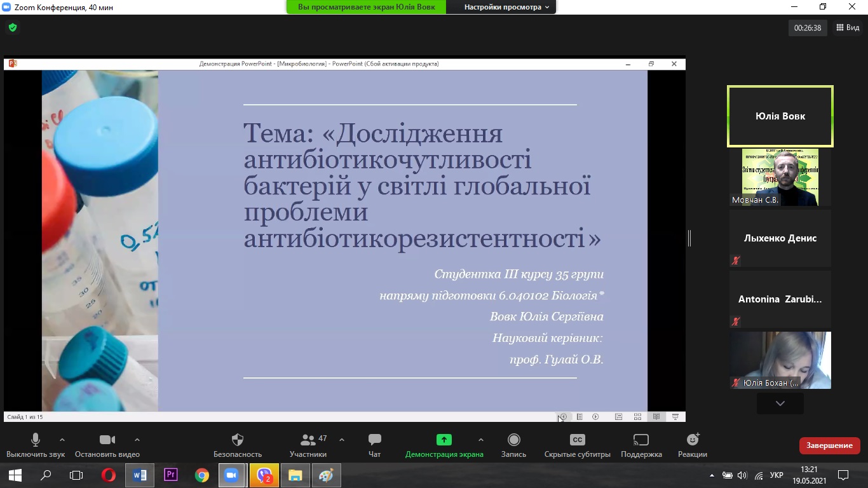Open Reactions (Реакции) smiley icon

[693, 440]
